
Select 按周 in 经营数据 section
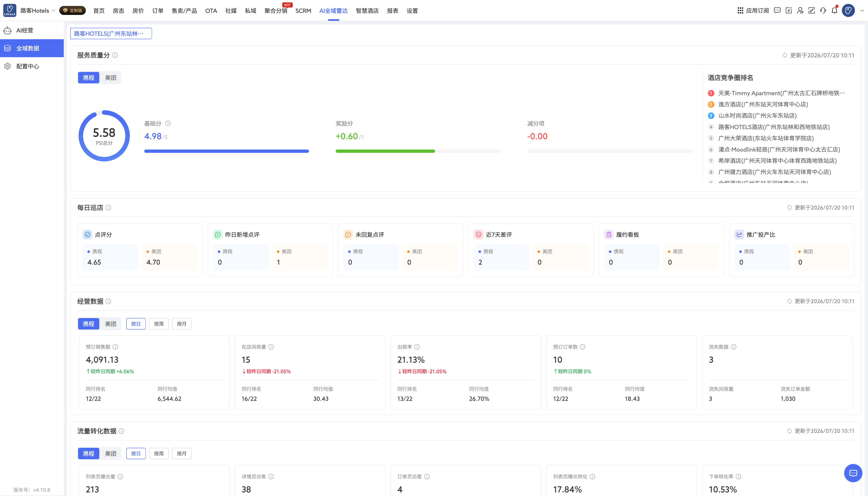(159, 324)
